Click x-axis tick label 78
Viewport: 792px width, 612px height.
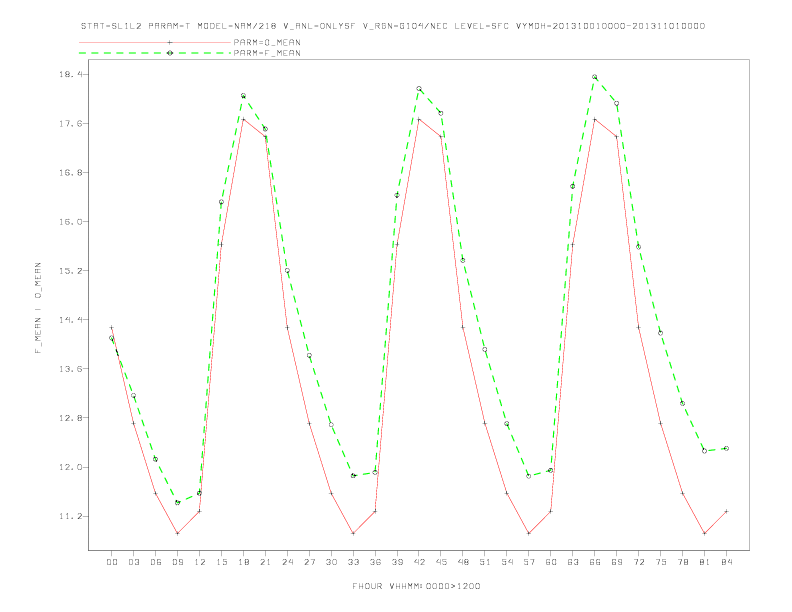click(x=682, y=562)
